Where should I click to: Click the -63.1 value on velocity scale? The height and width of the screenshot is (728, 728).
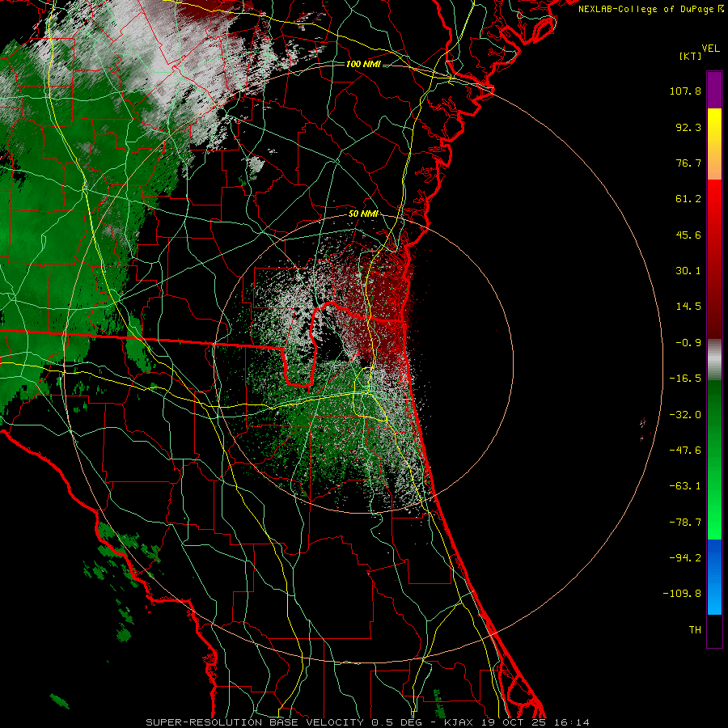685,486
